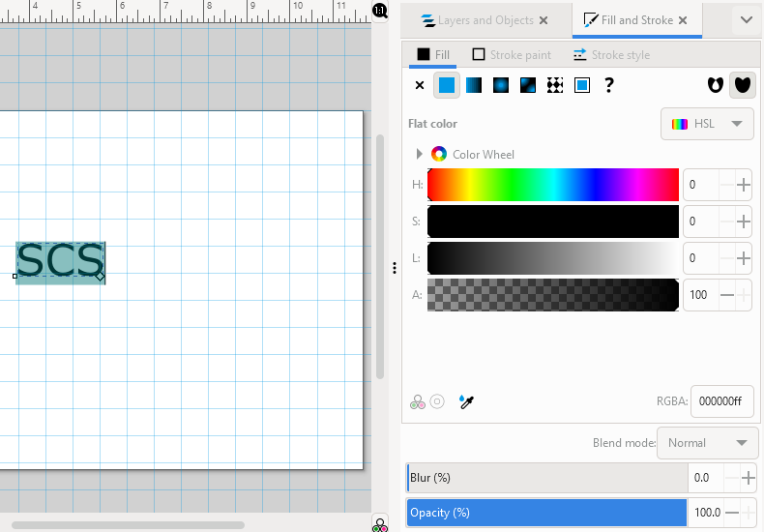This screenshot has height=532, width=764.
Task: Enable the nonzero solid fill rule
Action: click(742, 85)
